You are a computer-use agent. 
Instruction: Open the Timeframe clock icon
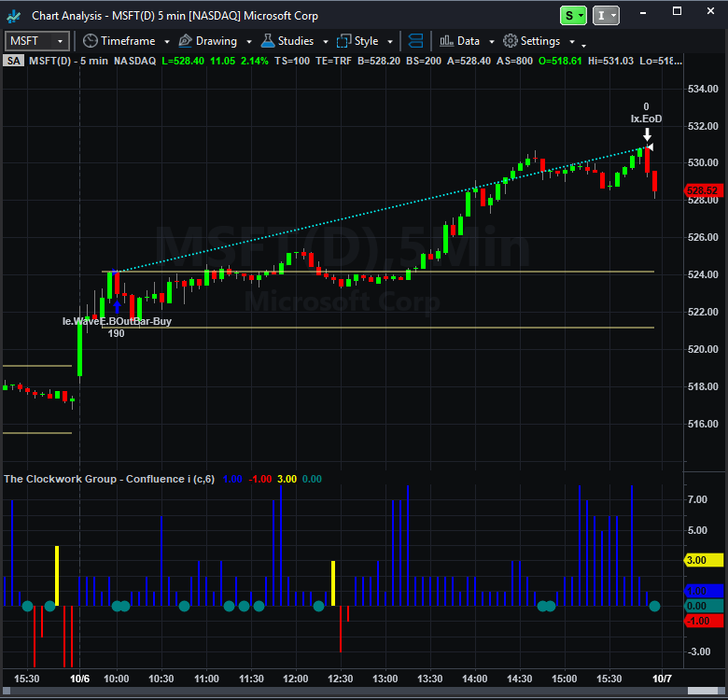(91, 41)
